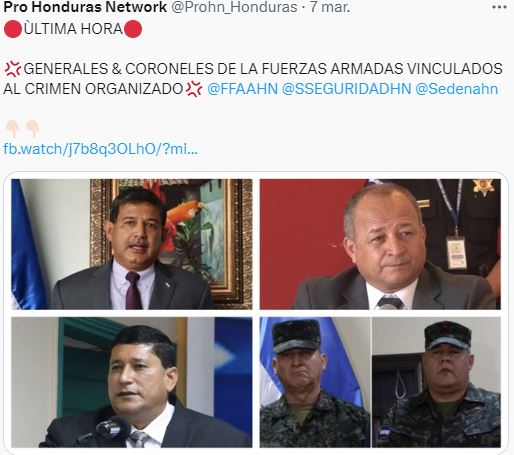The image size is (514, 455).
Task: Click the second pointing-down hand emoji
Action: click(x=32, y=129)
